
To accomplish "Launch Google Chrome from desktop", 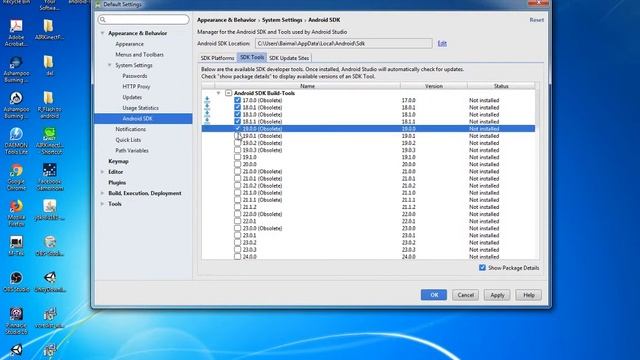I will point(16,176).
